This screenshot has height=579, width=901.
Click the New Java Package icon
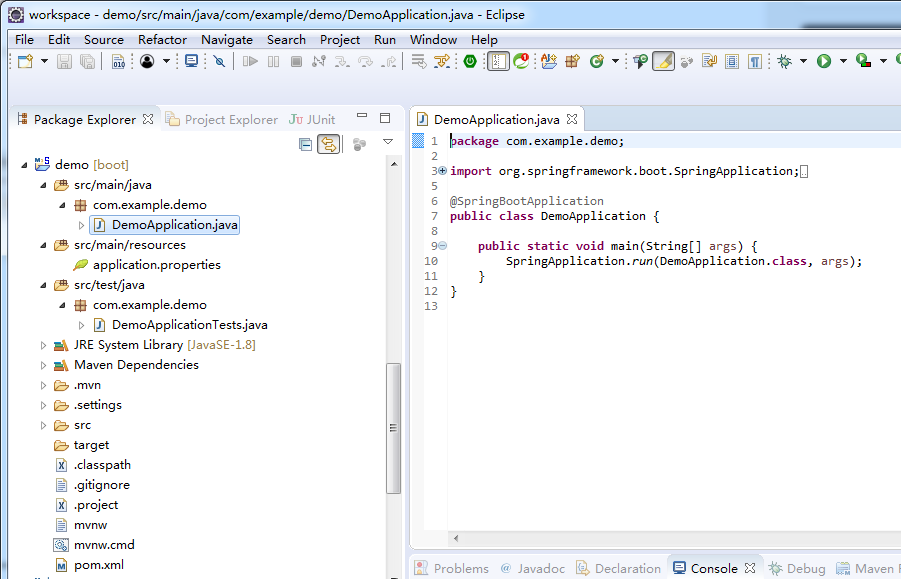(572, 62)
